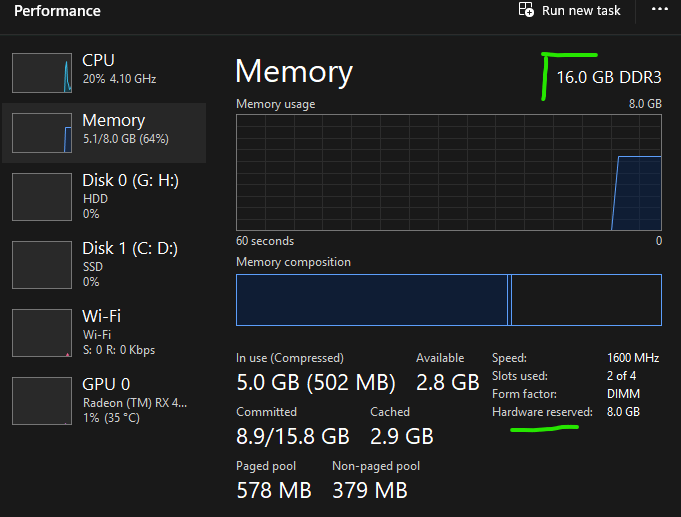
Task: Click the Cached value 2.9 GB
Action: pos(402,437)
